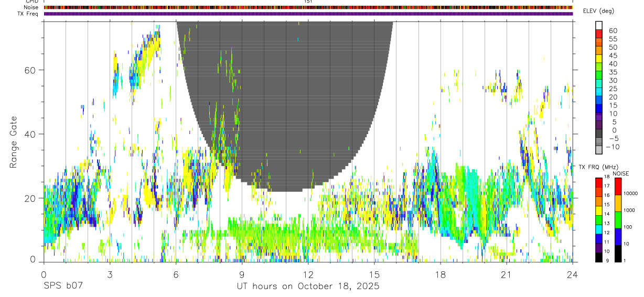Select the 'ELEV (deg)' legend title
This screenshot has width=644, height=297.
click(x=599, y=11)
